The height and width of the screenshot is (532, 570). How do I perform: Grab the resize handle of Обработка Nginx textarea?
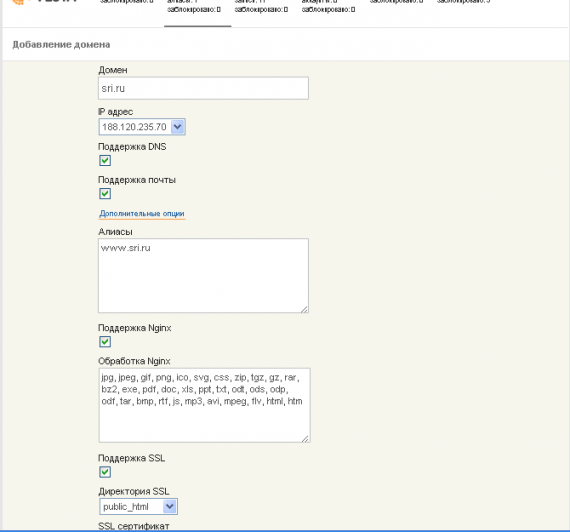click(x=305, y=439)
